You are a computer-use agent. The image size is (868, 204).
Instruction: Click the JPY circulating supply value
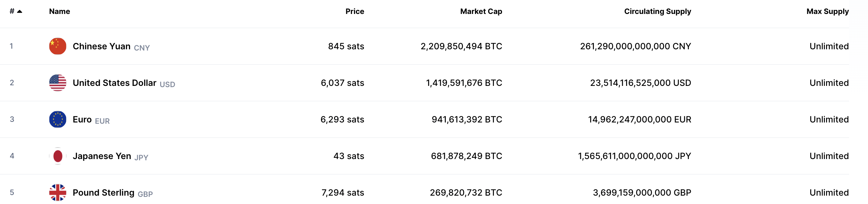tap(634, 156)
